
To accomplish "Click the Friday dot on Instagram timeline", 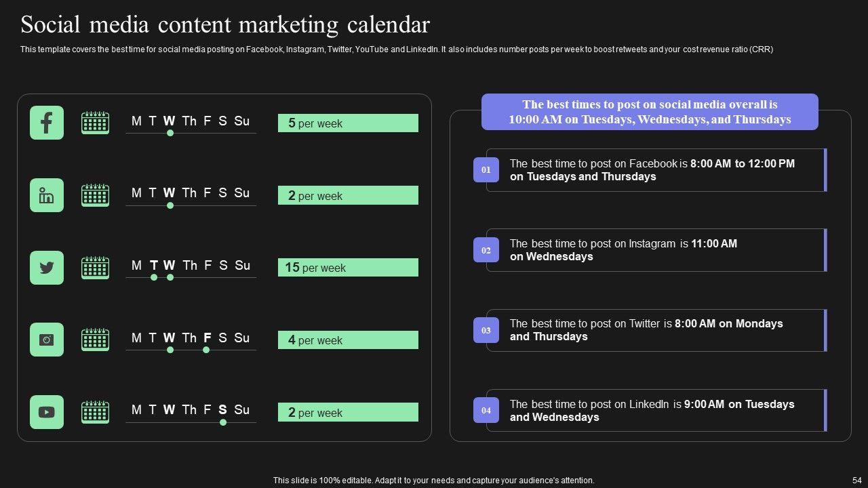I will point(206,350).
